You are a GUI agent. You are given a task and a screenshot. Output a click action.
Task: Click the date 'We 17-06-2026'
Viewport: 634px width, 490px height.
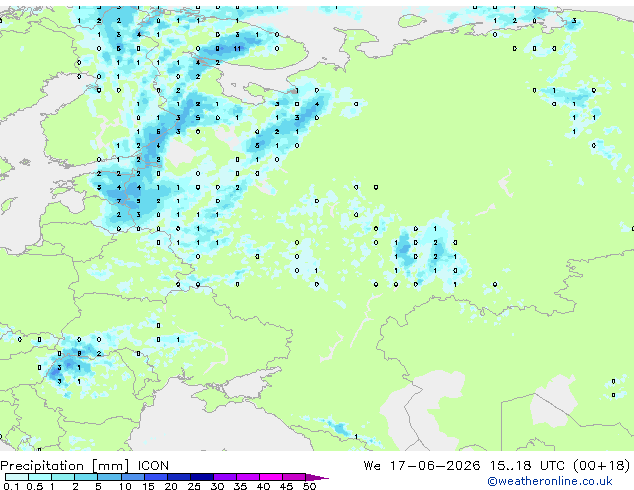422,466
